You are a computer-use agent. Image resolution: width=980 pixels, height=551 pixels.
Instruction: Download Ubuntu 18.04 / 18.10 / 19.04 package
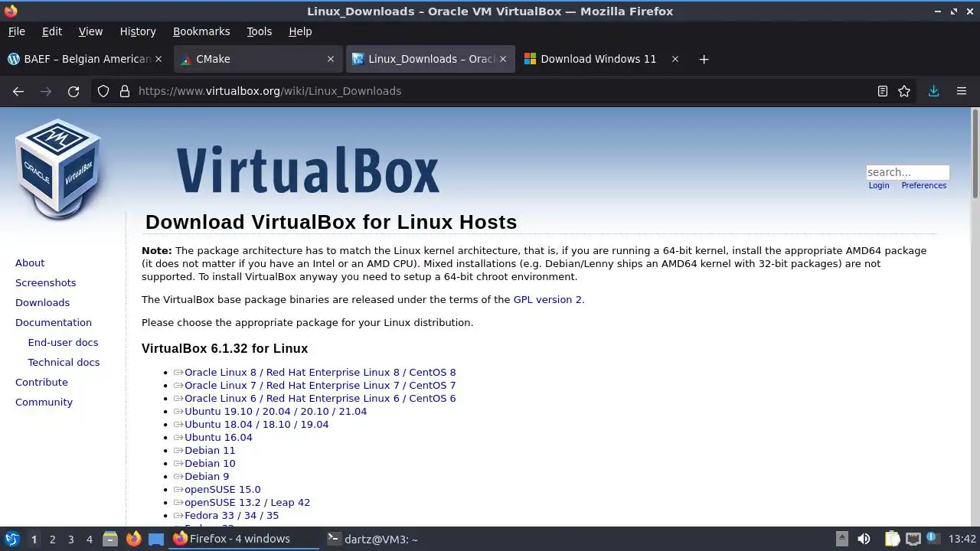256,424
